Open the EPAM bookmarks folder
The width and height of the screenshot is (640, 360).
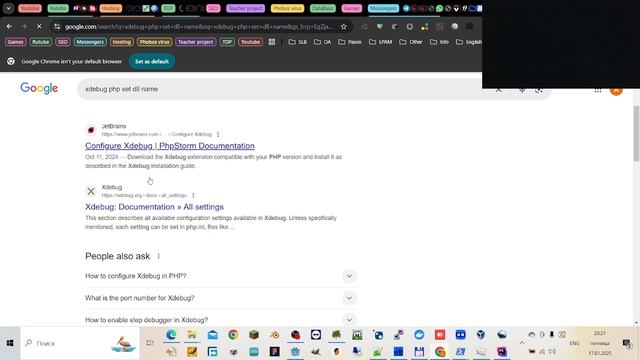(380, 42)
